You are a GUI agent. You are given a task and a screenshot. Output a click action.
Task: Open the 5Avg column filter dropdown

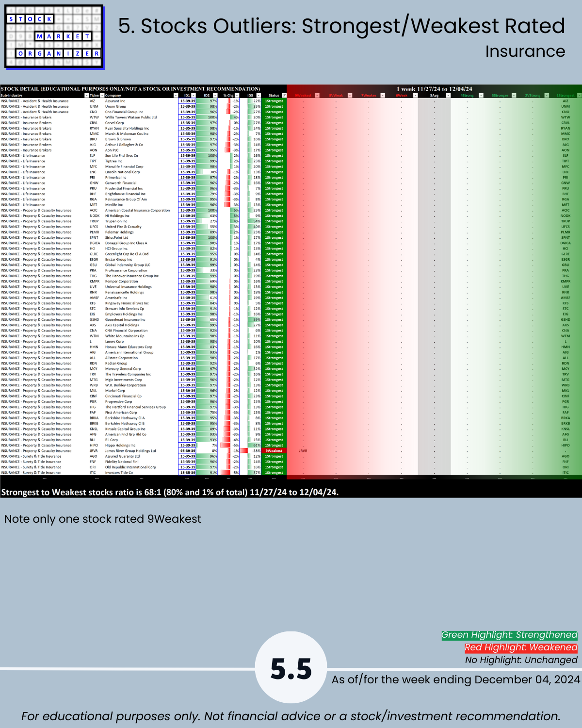click(448, 96)
